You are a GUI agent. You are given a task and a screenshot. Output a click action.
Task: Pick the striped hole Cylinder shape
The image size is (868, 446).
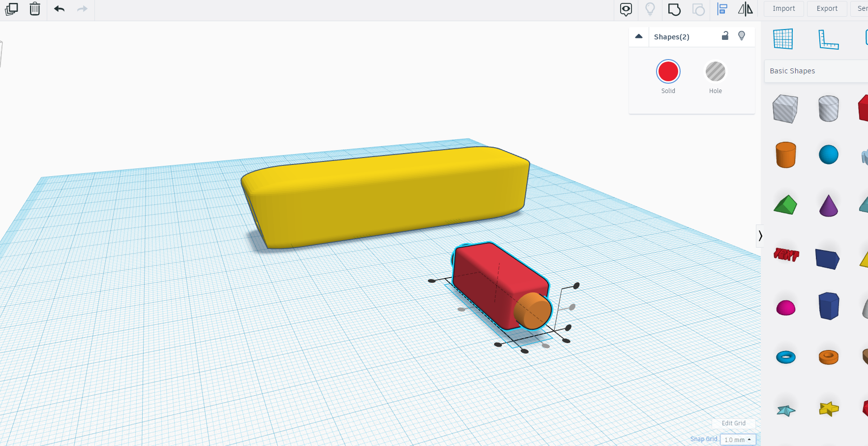(x=829, y=109)
